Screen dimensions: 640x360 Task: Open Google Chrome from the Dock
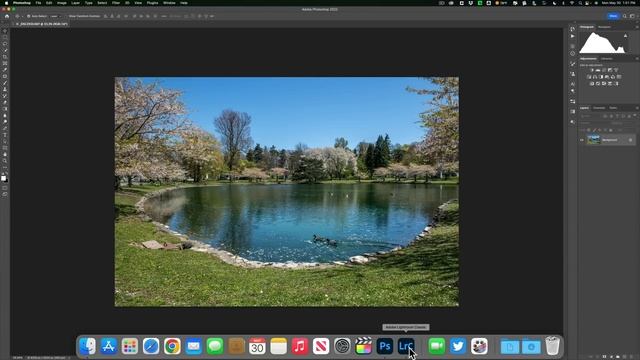172,347
